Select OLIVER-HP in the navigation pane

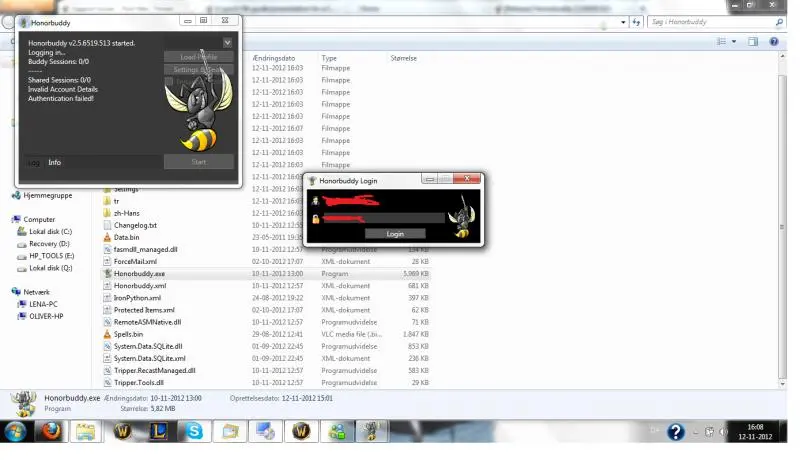(x=46, y=316)
